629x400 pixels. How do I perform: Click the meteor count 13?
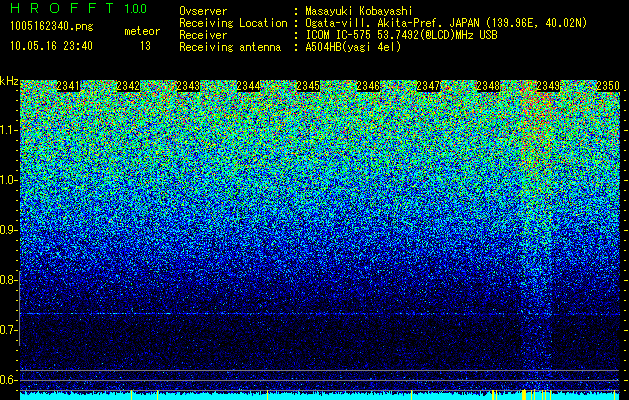(x=145, y=46)
